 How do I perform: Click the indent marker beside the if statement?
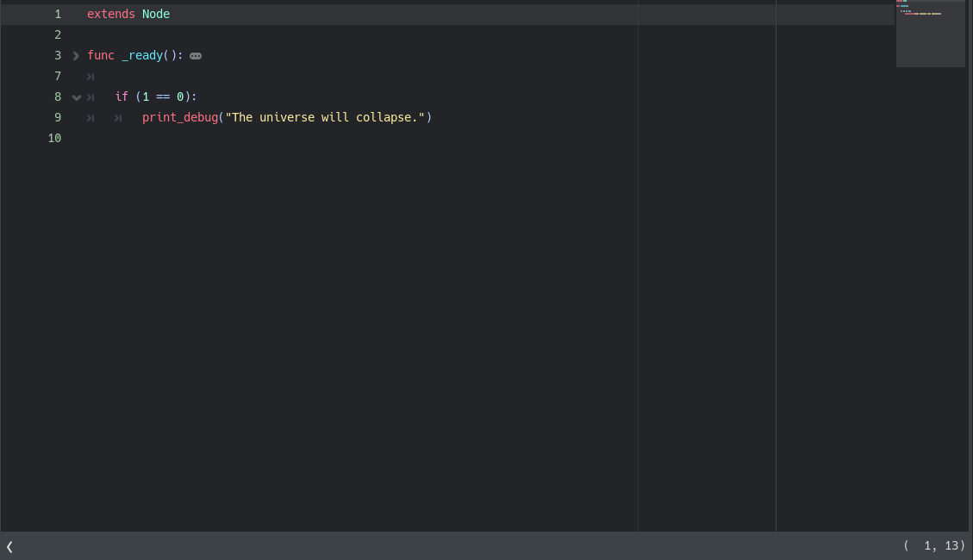(90, 96)
